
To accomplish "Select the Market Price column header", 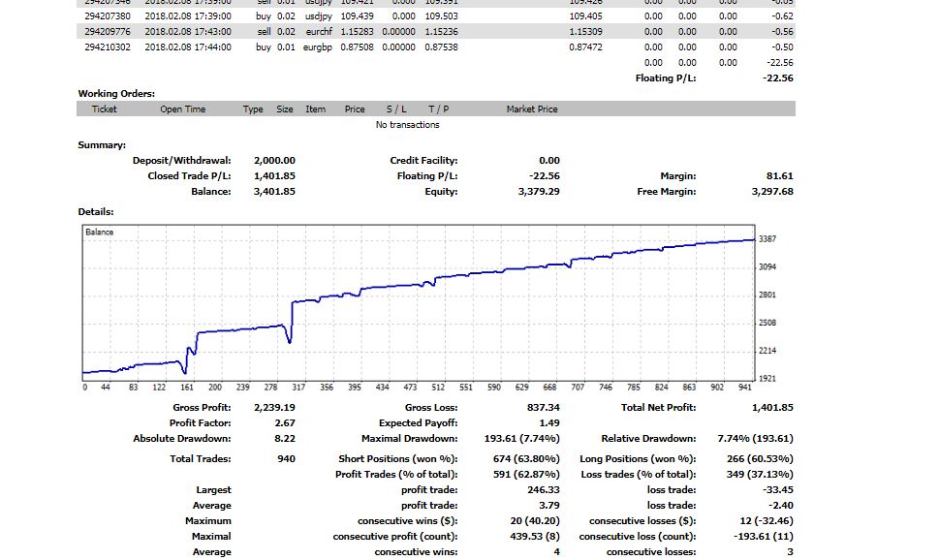I will tap(532, 109).
